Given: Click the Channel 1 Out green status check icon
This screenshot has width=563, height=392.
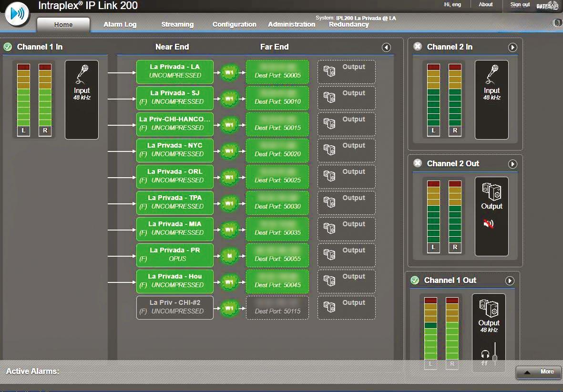Looking at the screenshot, I should point(415,280).
